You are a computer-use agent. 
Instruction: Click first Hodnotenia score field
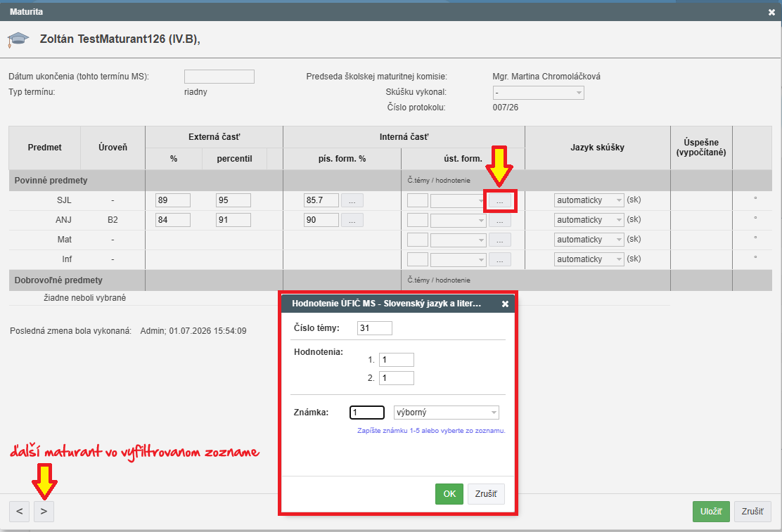[x=397, y=360]
